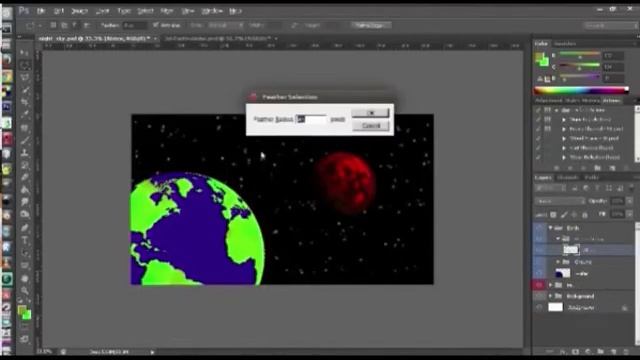Collapse the top action set in Actions panel
The width and height of the screenshot is (640, 360).
(556, 110)
